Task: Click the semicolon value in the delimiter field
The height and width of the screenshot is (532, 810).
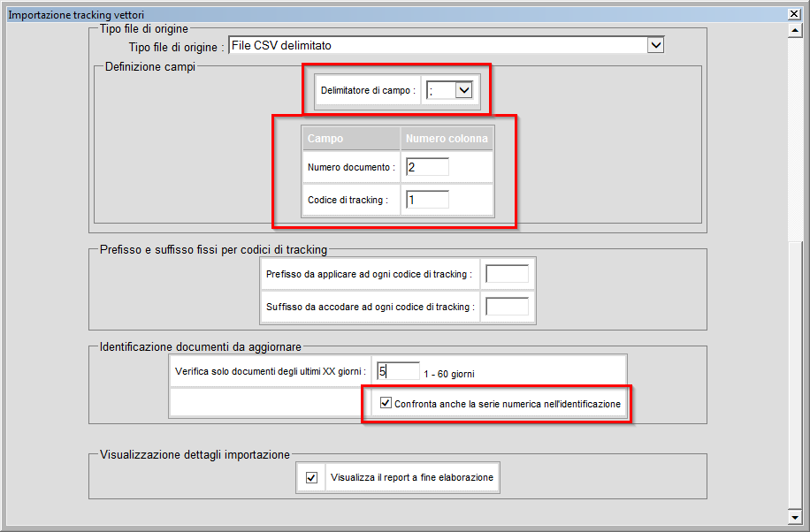Action: coord(439,89)
